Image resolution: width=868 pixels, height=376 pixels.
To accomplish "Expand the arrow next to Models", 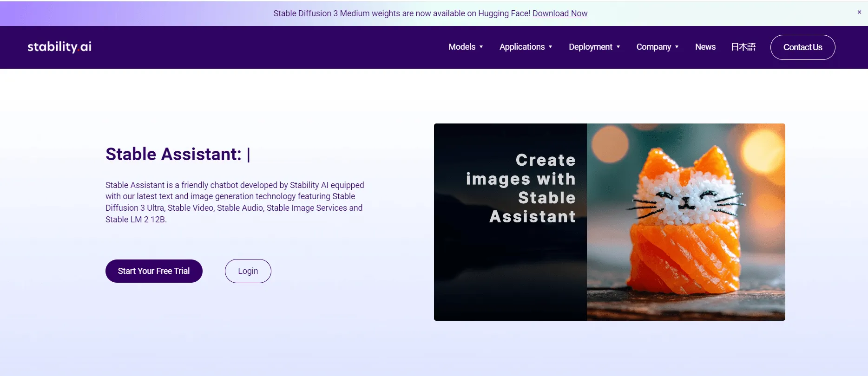I will click(x=481, y=47).
